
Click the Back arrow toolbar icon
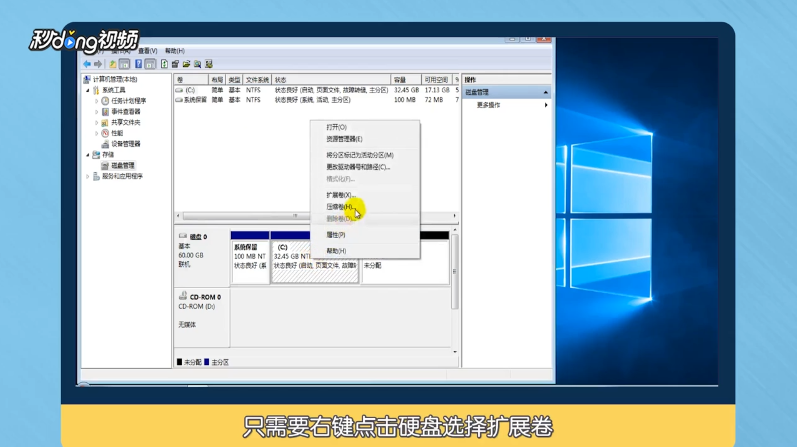(87, 64)
